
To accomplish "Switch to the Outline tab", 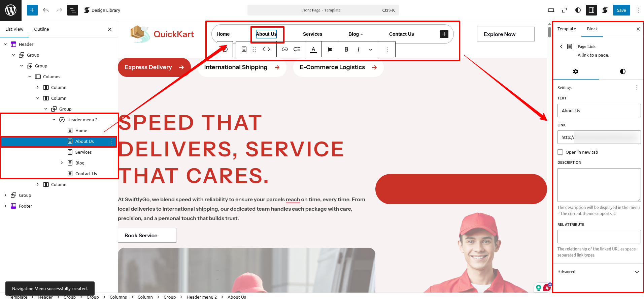I will pyautogui.click(x=41, y=29).
